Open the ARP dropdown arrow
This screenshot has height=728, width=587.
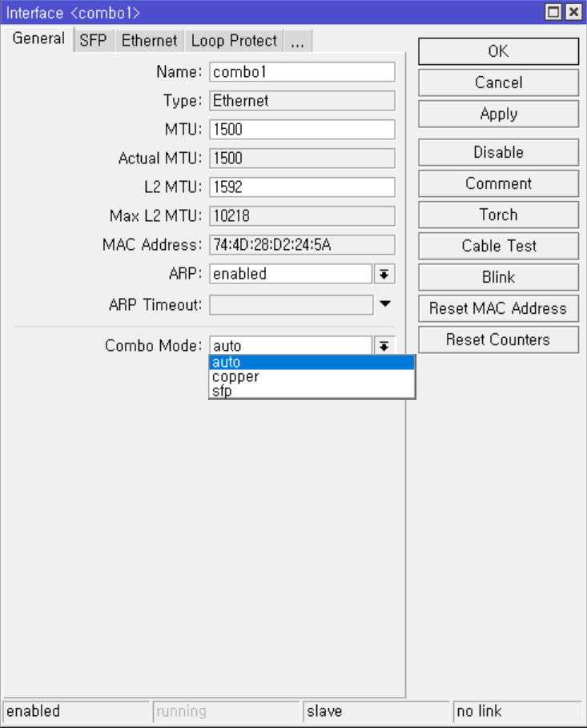(384, 274)
